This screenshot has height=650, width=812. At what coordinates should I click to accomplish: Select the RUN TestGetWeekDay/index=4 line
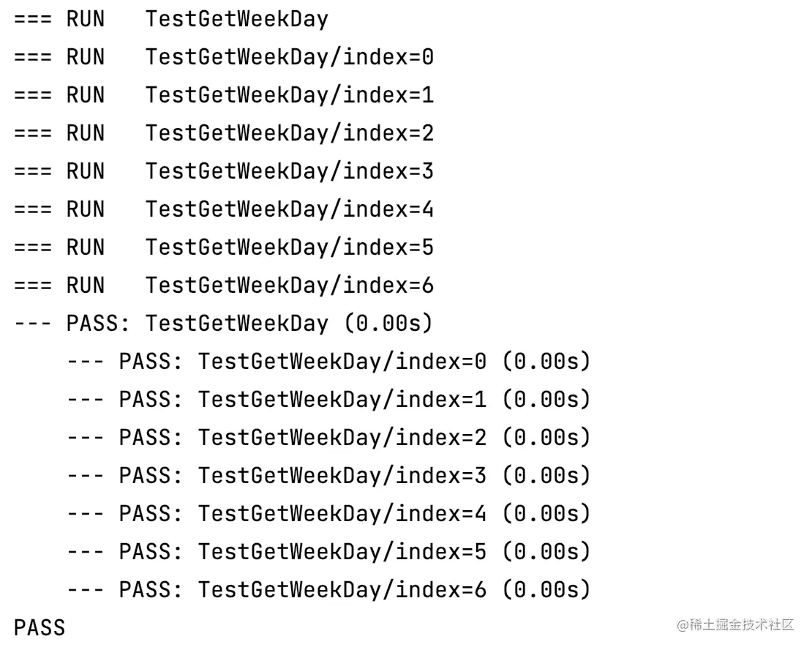[289, 209]
